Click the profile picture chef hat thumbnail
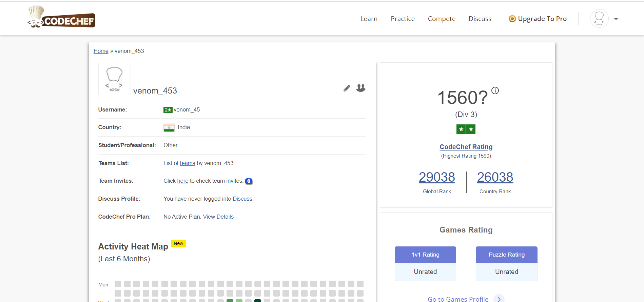Screen dimensions: 644x302 (x=115, y=79)
